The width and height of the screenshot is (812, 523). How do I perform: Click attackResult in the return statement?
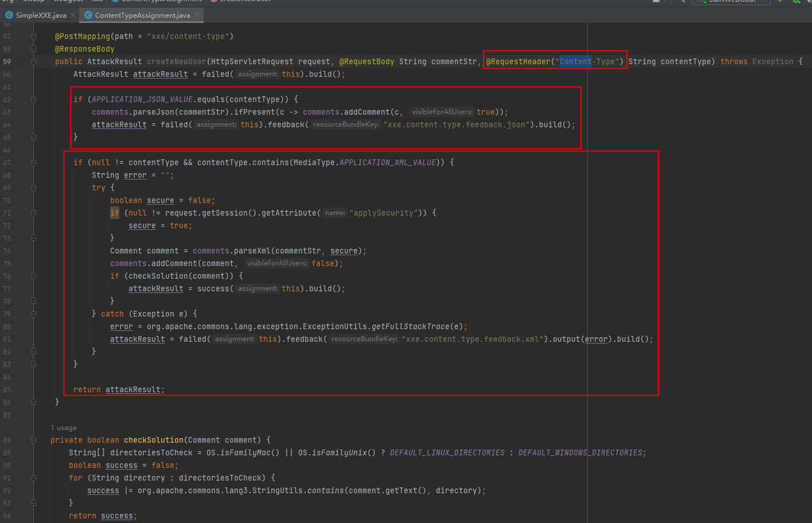click(x=133, y=389)
